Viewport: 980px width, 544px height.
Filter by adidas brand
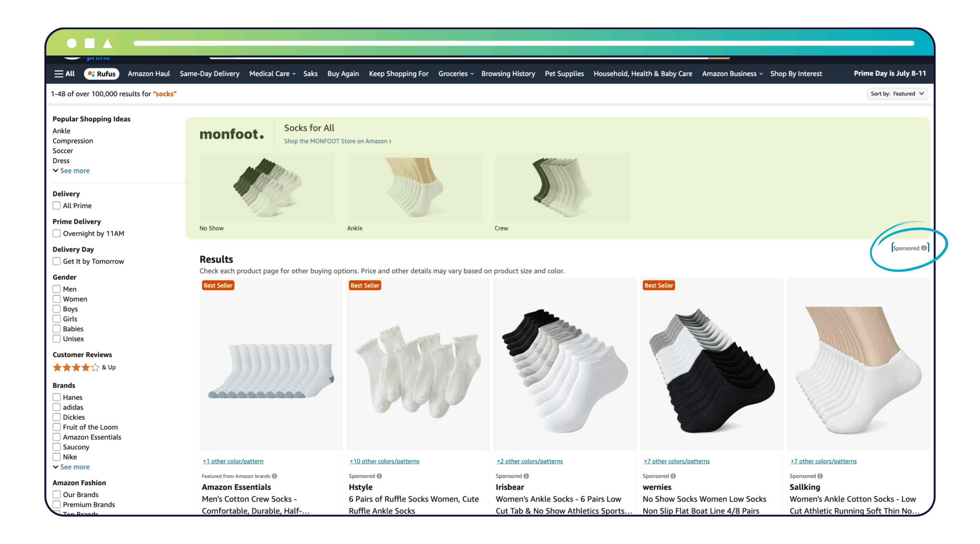(57, 407)
